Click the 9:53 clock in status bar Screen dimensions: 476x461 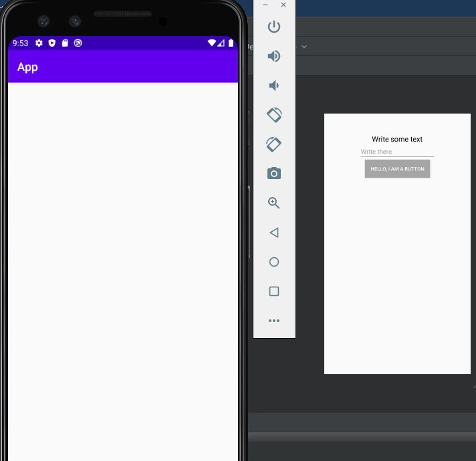click(x=20, y=43)
